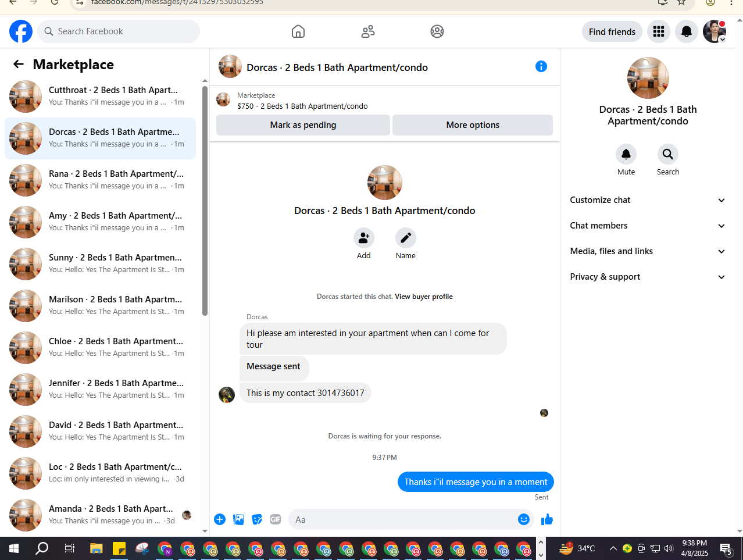The image size is (743, 560).
Task: Expand the Chat members section
Action: (648, 226)
